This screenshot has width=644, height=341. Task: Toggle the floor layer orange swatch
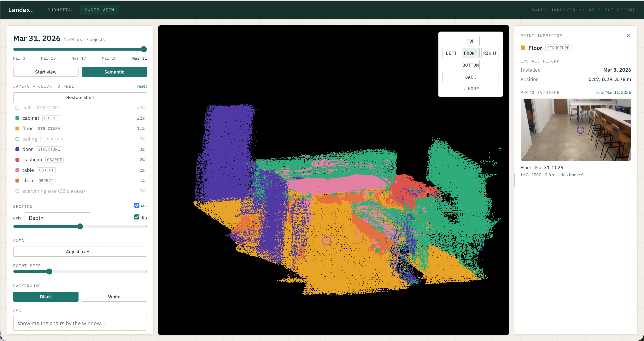(17, 128)
